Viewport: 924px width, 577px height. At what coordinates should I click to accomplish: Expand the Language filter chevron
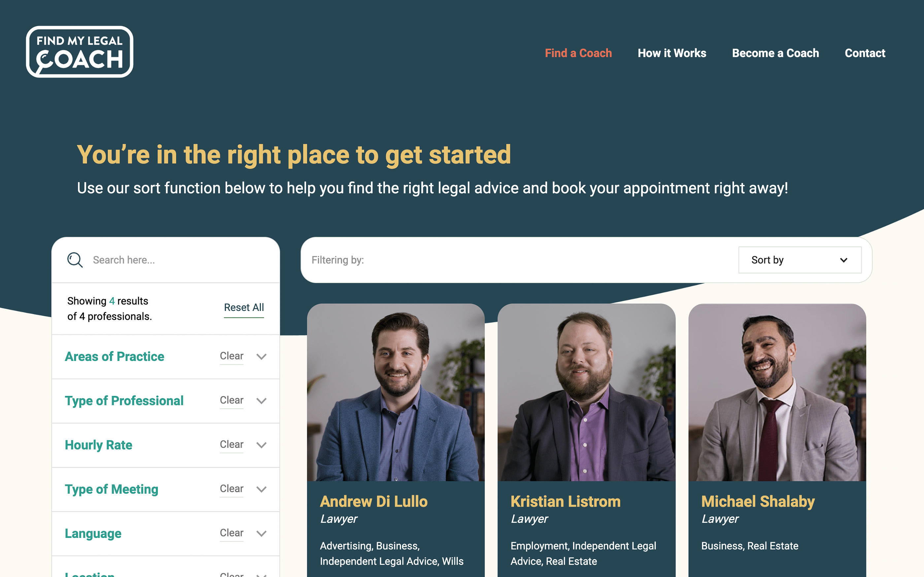tap(261, 533)
